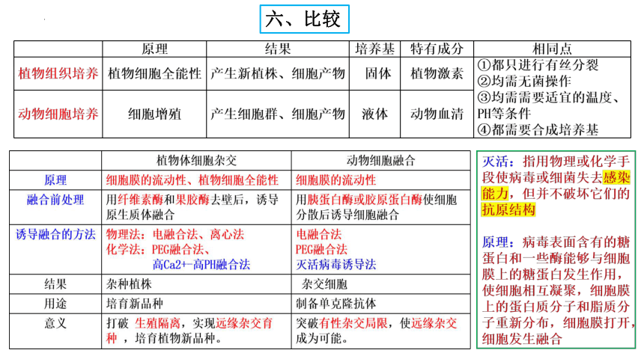The image size is (644, 362).
Task: Click the '相同点' column header
Action: point(552,49)
